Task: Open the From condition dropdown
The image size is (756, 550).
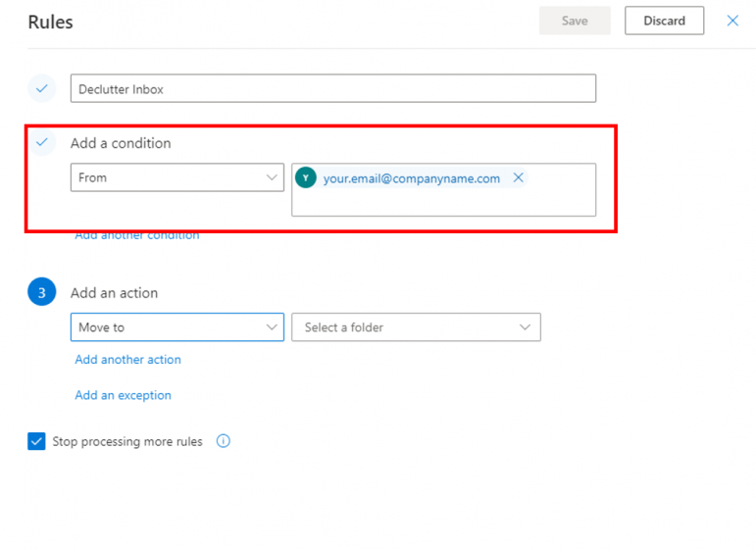Action: click(176, 177)
